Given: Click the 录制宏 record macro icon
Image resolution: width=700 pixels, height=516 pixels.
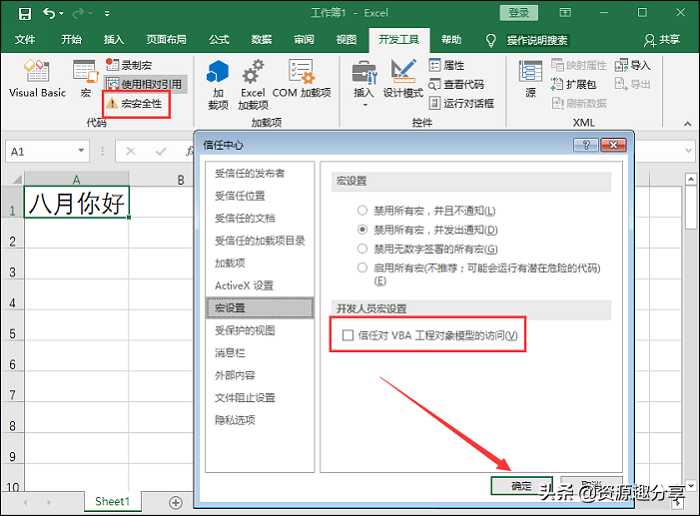Looking at the screenshot, I should click(x=112, y=65).
